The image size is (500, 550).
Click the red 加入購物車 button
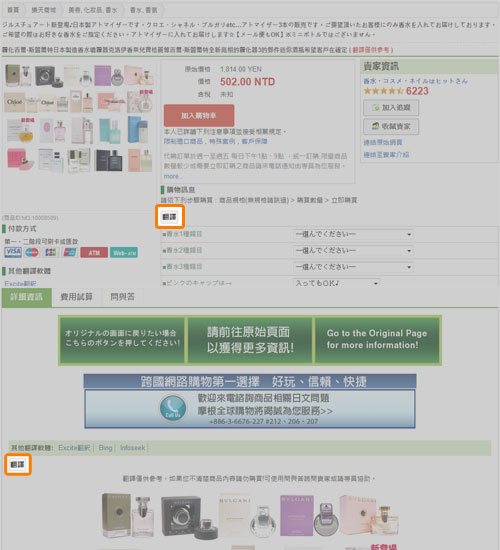(199, 115)
